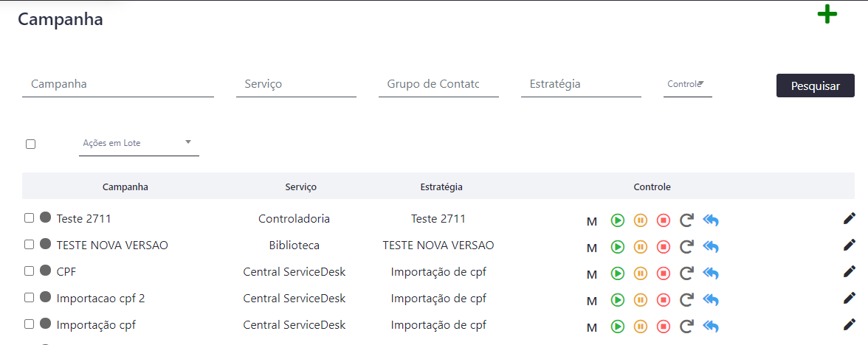Check the Teste 2711 row checkbox

click(x=30, y=218)
